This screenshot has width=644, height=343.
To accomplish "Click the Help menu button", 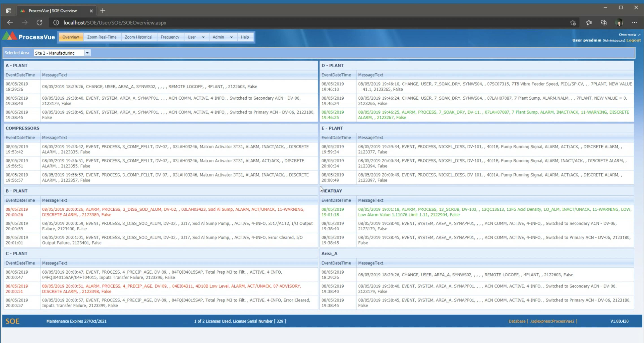I will [x=244, y=37].
